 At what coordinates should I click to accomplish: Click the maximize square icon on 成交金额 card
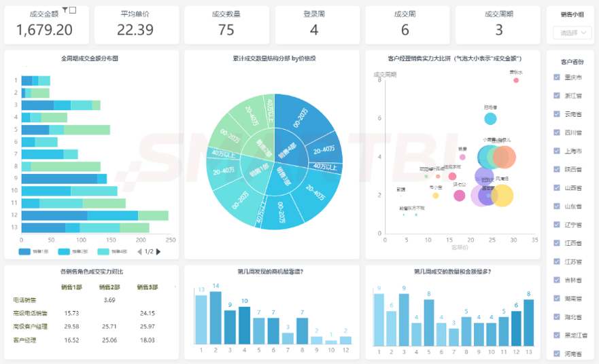(73, 10)
